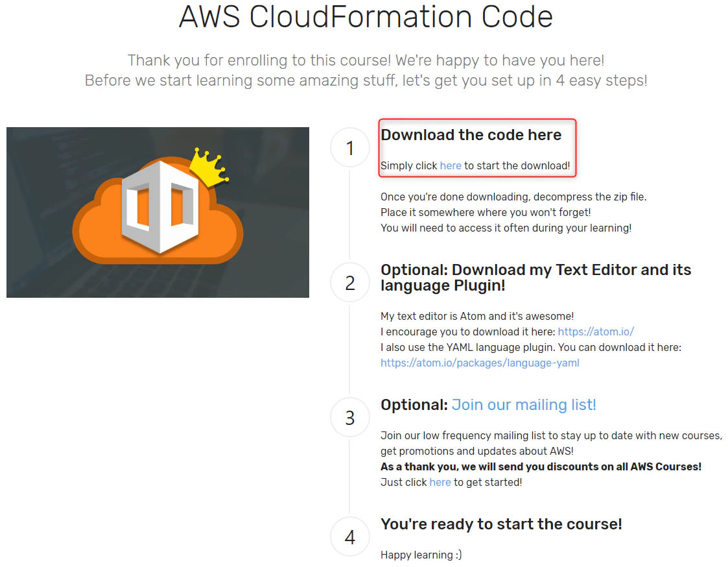This screenshot has width=728, height=567.
Task: Click the yellow crown on the logo
Action: tap(209, 167)
